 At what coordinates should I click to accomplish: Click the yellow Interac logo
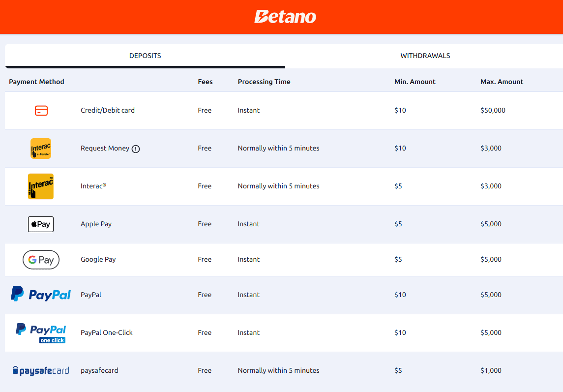point(41,186)
